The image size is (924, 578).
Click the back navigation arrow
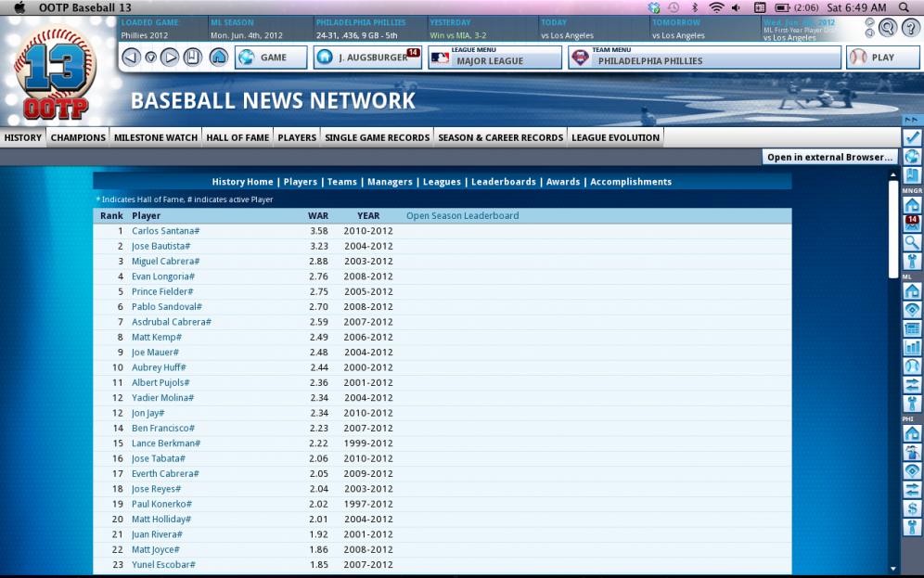point(131,58)
